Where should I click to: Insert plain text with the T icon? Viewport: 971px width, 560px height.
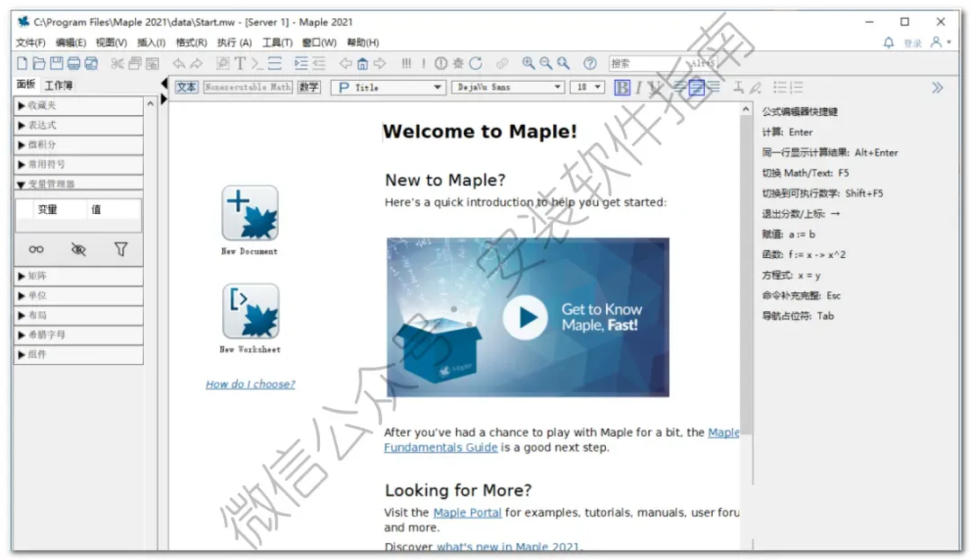point(240,63)
